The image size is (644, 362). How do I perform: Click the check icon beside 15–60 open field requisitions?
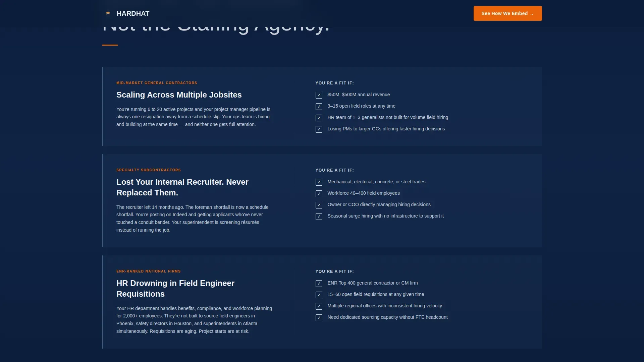(x=319, y=295)
